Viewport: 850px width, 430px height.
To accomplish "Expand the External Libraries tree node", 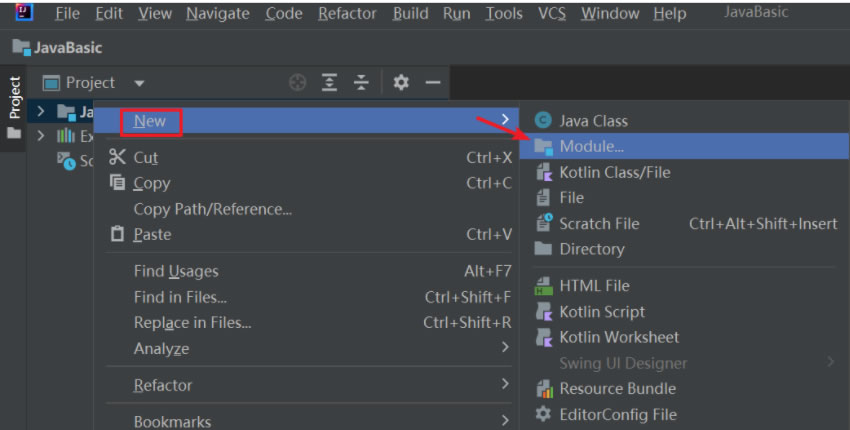I will 41,136.
